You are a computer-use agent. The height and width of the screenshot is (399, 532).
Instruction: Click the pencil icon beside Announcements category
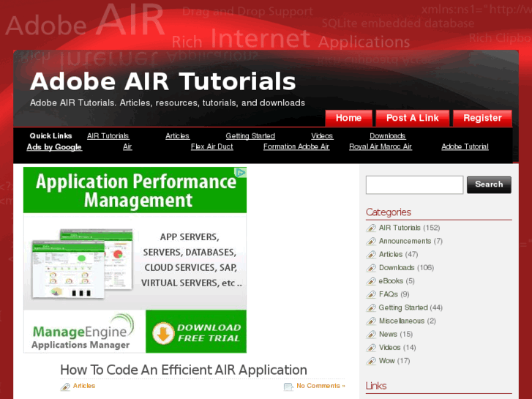[371, 241]
